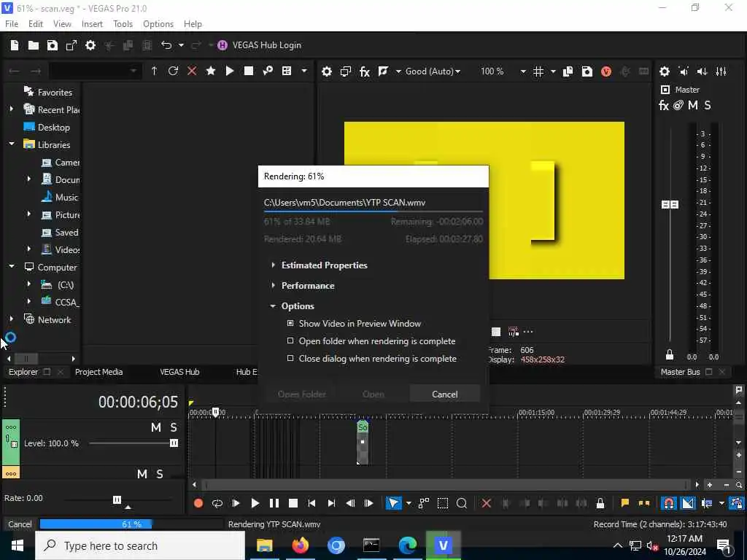This screenshot has height=560, width=747.
Task: Toggle Show Video in Preview Window checkbox
Action: click(290, 323)
